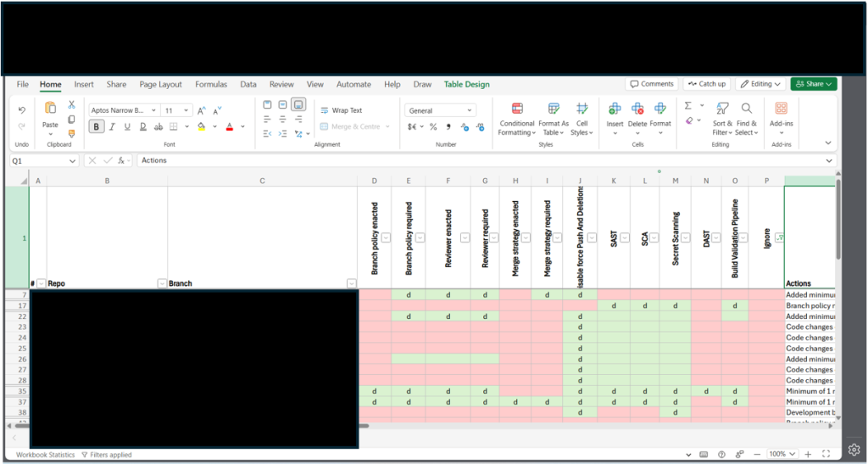Enable Wrap Text for cell
This screenshot has height=464, width=868.
[340, 110]
